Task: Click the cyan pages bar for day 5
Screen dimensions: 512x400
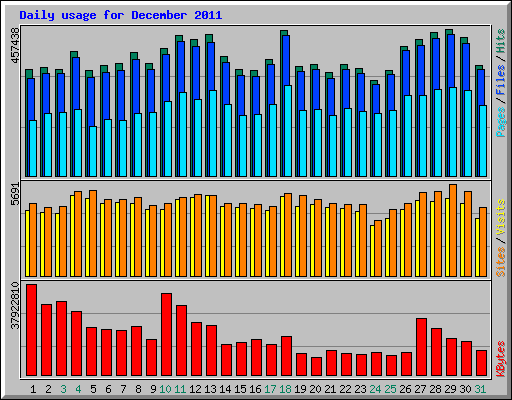Action: (x=93, y=151)
